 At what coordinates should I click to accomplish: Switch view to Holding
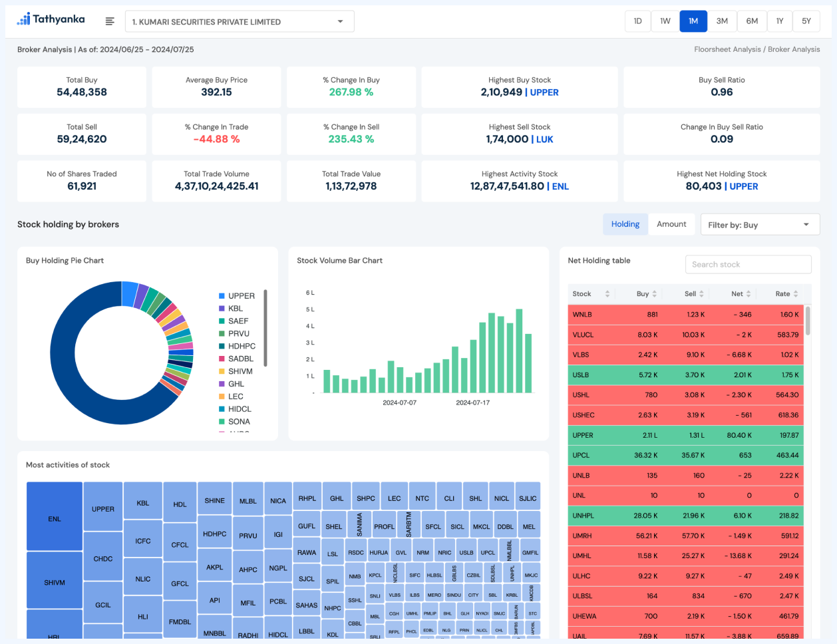(625, 224)
